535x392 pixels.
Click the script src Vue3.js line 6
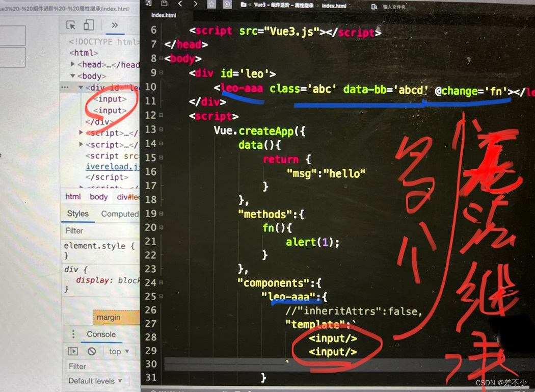click(285, 32)
